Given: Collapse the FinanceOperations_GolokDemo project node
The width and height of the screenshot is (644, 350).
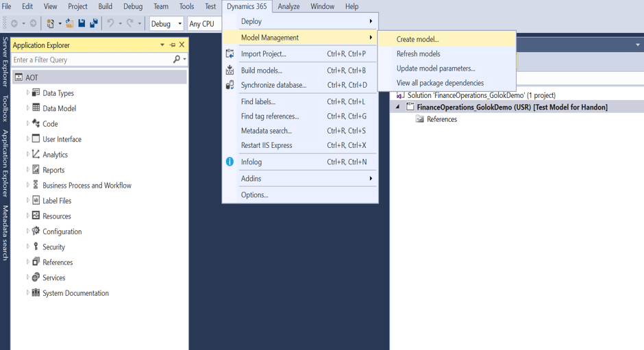Looking at the screenshot, I should [398, 107].
